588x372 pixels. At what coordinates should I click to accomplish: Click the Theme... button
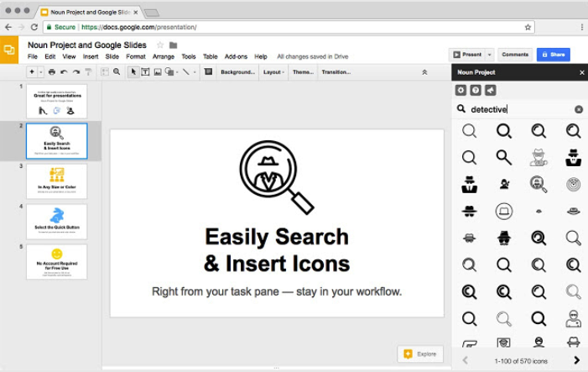303,72
